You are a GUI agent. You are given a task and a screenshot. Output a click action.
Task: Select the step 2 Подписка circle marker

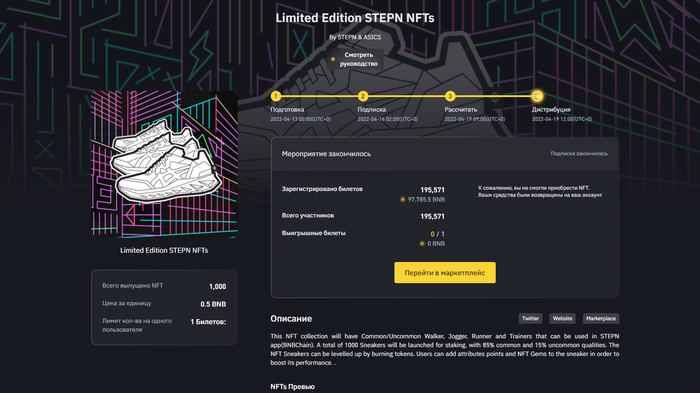[x=363, y=96]
